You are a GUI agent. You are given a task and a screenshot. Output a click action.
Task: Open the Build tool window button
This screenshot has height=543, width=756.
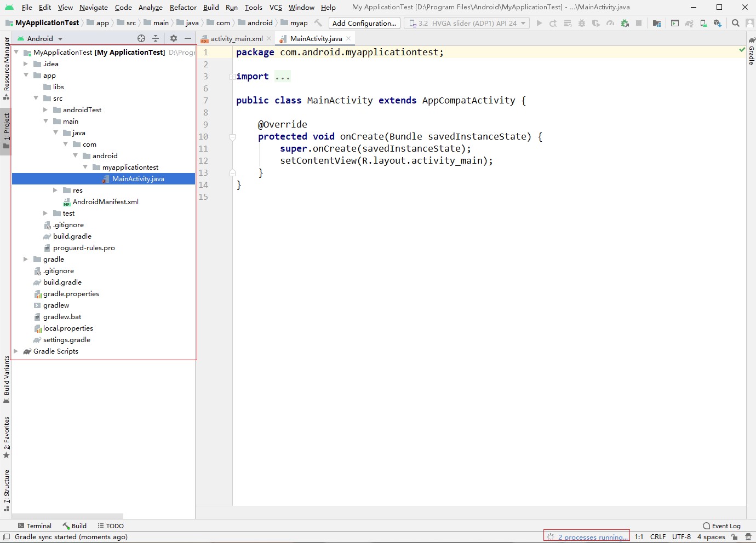[x=75, y=525]
